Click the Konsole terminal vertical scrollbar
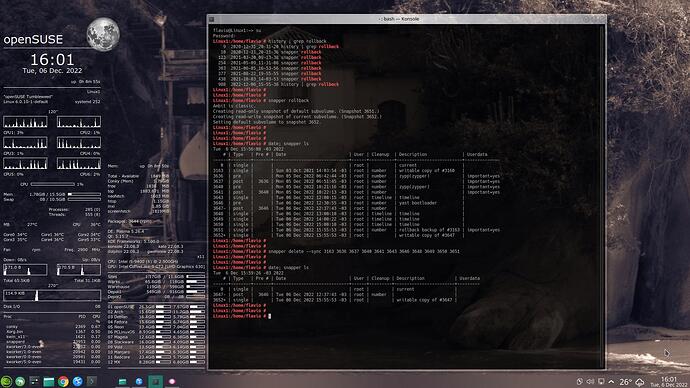The image size is (690, 388). point(603,196)
